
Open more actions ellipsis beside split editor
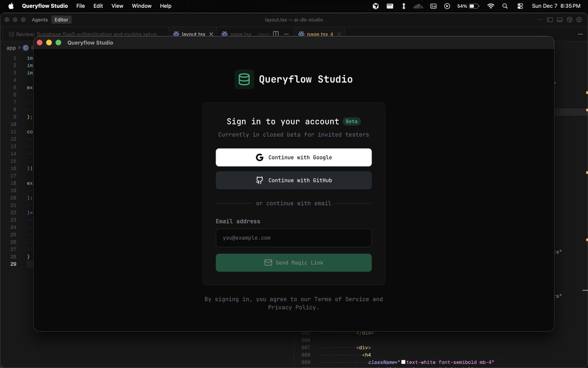click(286, 34)
